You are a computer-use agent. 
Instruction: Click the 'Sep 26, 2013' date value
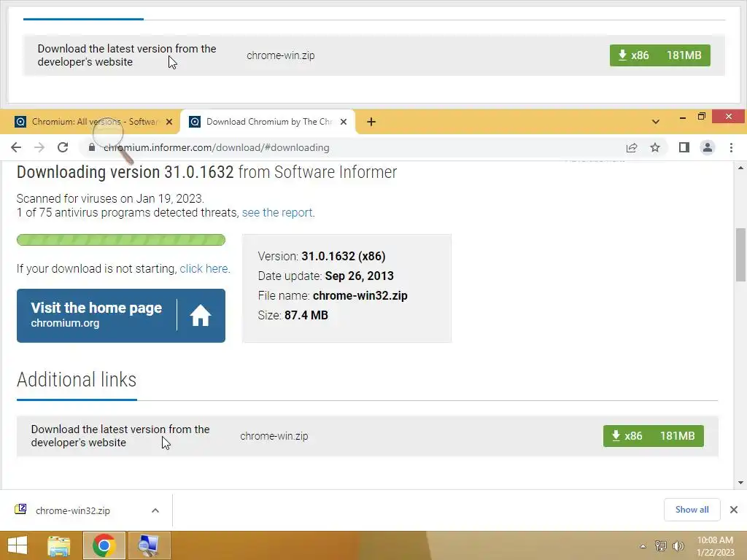(359, 276)
